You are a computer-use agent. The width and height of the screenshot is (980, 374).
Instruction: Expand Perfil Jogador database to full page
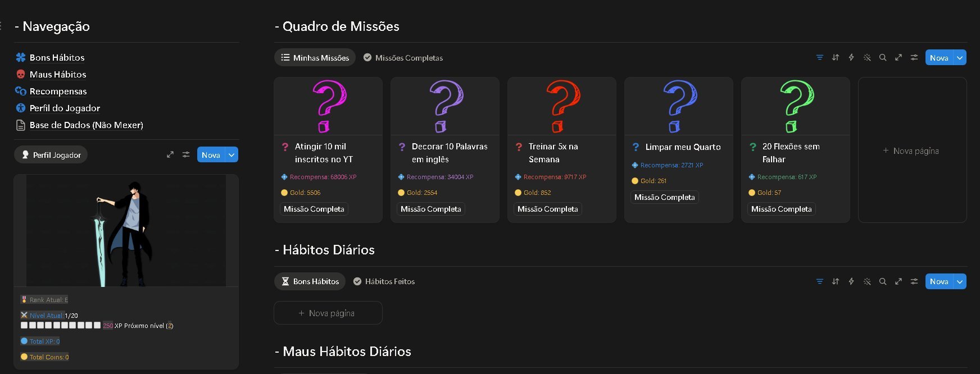[170, 155]
